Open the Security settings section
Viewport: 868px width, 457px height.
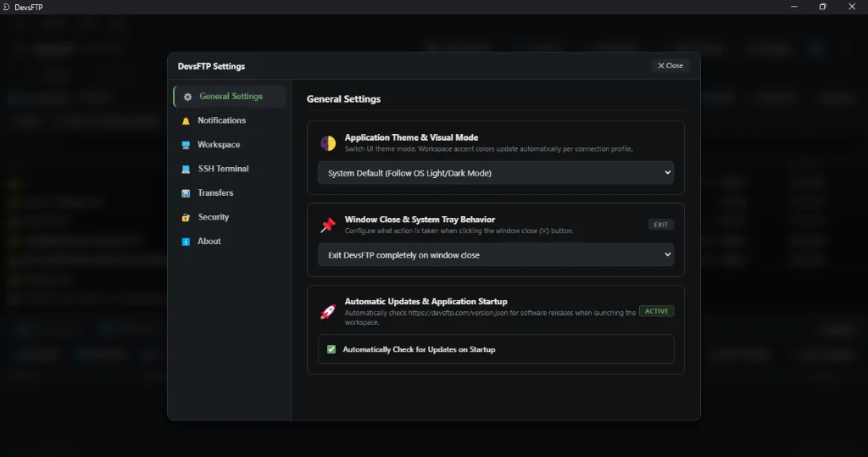[230, 217]
